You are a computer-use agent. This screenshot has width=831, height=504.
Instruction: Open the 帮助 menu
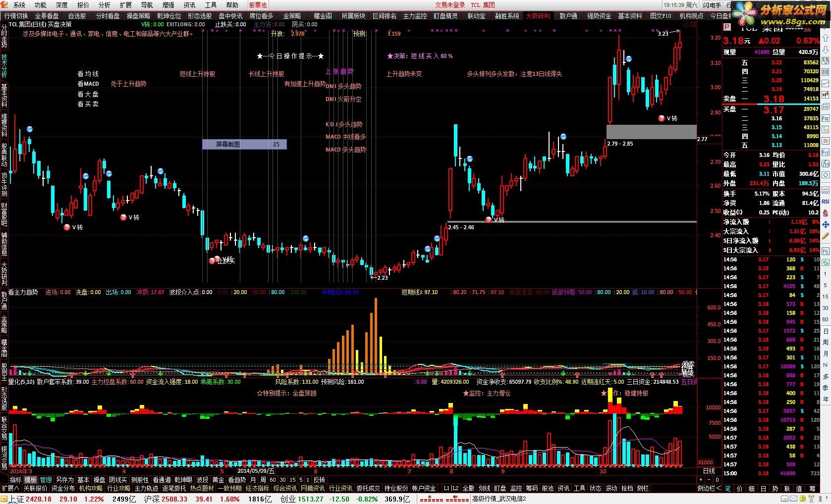pos(232,5)
